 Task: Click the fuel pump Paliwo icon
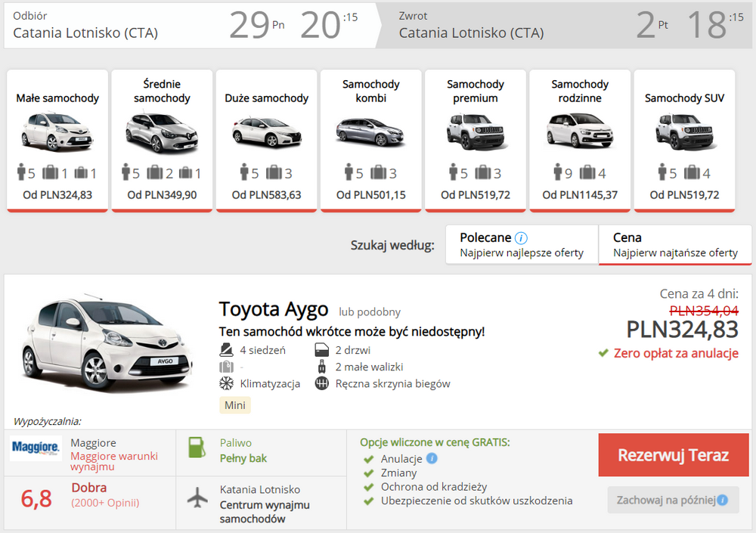tap(197, 447)
